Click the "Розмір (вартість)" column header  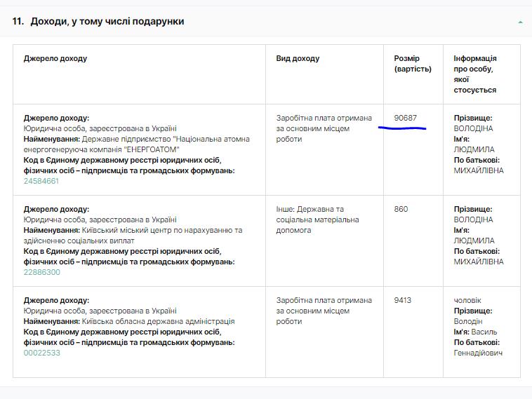[x=412, y=64]
